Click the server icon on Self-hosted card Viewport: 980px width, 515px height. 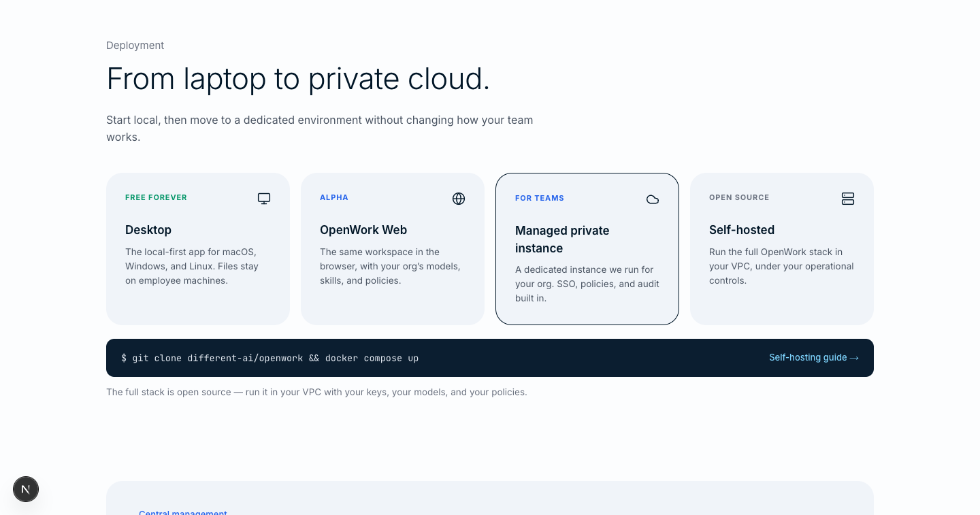click(x=848, y=199)
